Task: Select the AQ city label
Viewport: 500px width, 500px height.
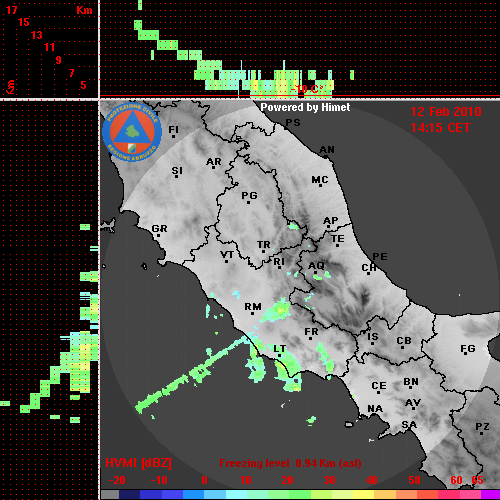Action: 316,266
